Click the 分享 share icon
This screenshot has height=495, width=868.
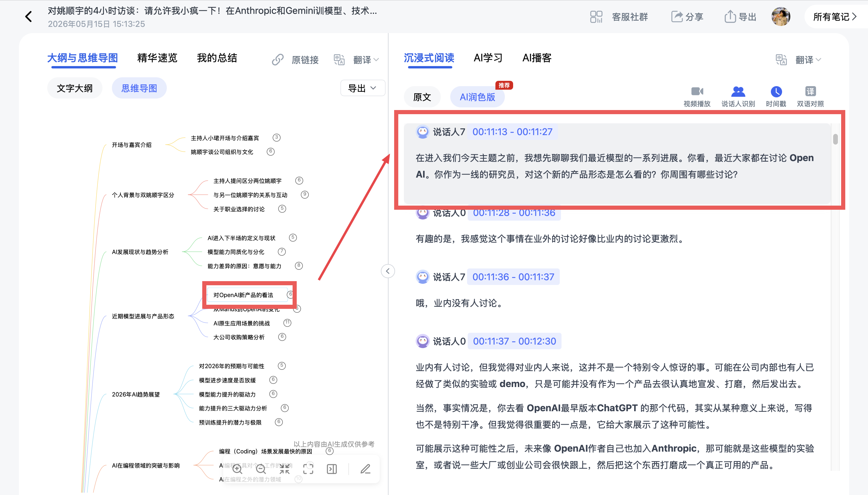coord(677,17)
